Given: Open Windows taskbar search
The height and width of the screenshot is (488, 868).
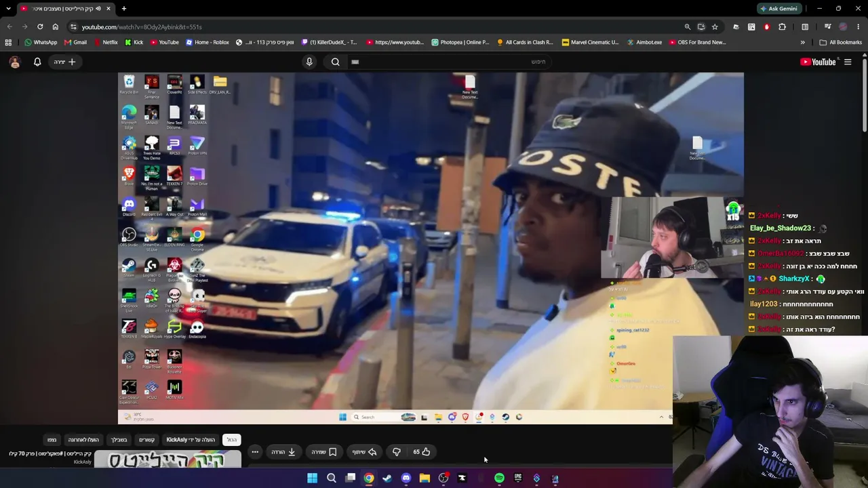Looking at the screenshot, I should (332, 479).
